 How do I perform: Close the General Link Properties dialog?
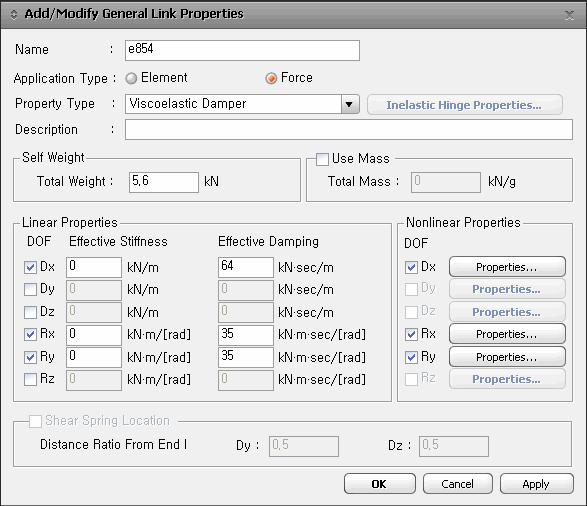tap(569, 15)
